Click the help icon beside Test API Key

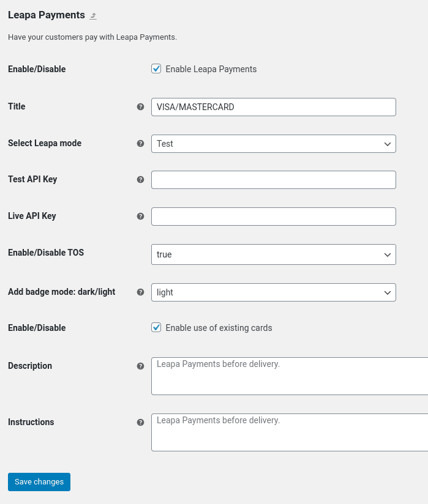point(140,179)
